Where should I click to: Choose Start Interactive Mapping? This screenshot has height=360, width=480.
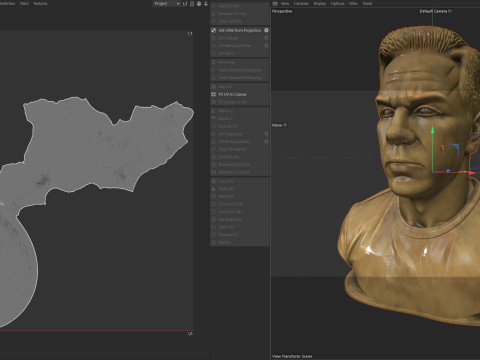pos(240,70)
